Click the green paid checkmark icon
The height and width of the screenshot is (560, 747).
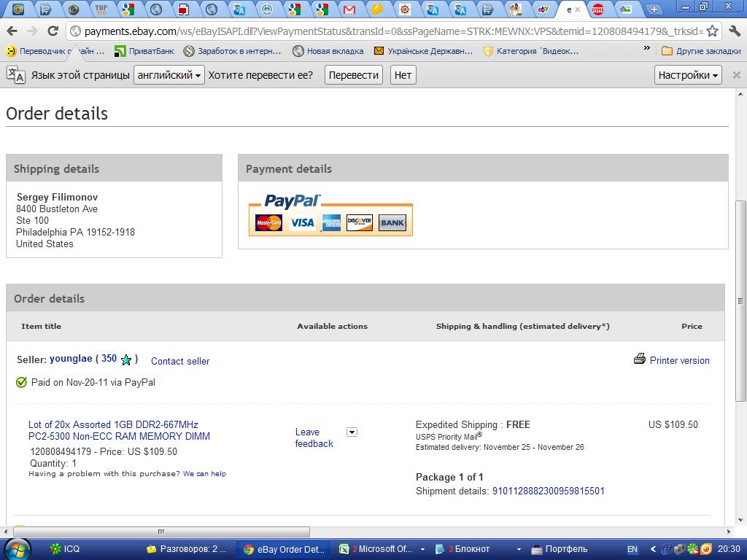point(21,382)
